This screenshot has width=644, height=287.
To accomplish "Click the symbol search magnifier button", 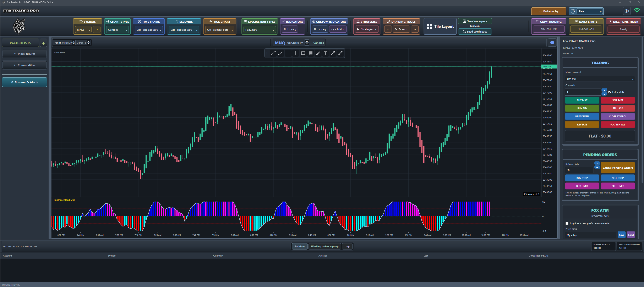I will (97, 29).
